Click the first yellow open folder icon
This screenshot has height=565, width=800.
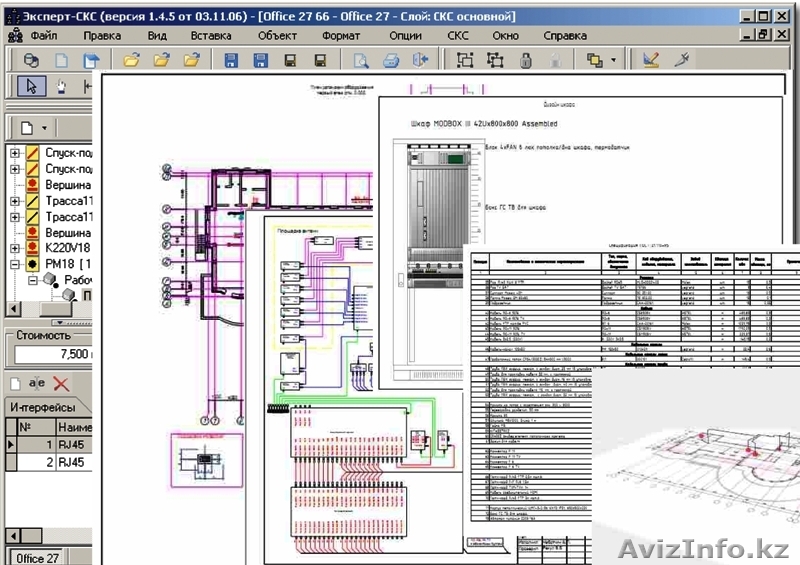pyautogui.click(x=130, y=60)
